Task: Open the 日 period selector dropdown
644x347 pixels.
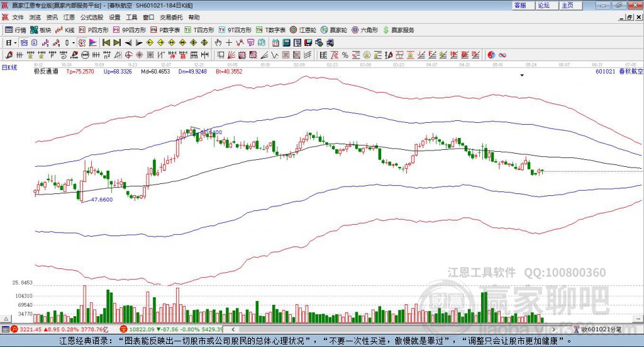Action: 11,43
